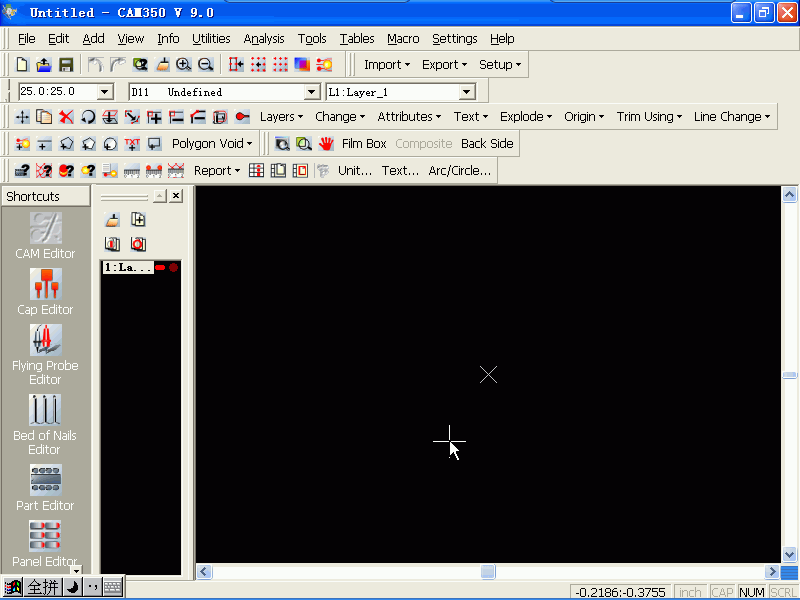Click the New file icon
The image size is (800, 600).
(21, 64)
